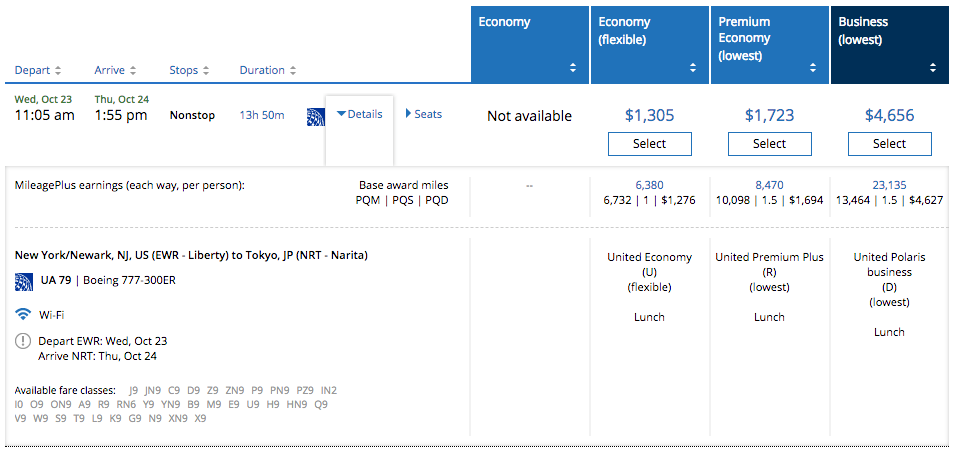
Task: Click the 23,135 Business award miles value
Action: 889,185
